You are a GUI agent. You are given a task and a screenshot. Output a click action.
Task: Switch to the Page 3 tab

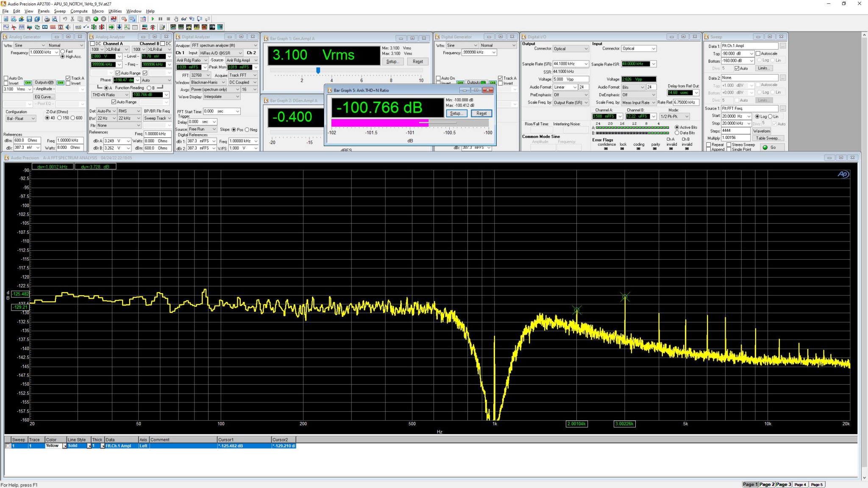pos(784,484)
